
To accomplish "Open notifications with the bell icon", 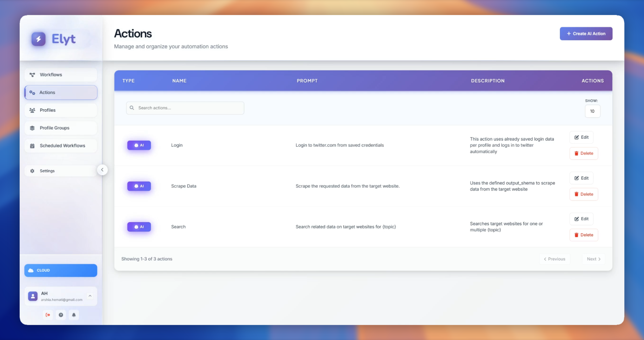I will pyautogui.click(x=74, y=315).
